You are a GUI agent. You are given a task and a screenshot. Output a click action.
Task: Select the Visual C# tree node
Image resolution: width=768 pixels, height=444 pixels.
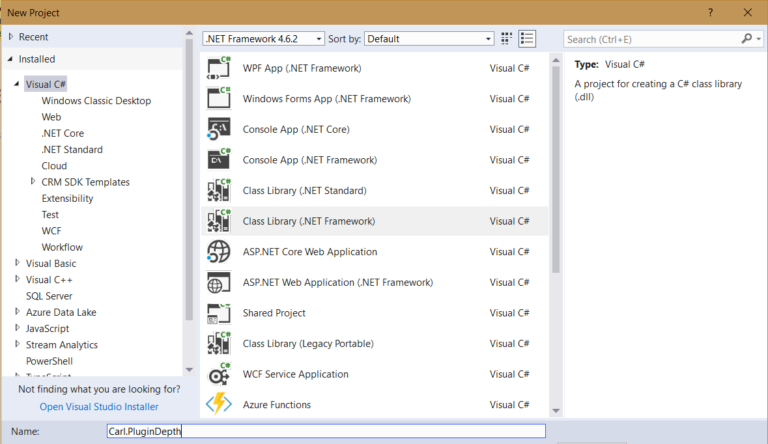pyautogui.click(x=46, y=84)
